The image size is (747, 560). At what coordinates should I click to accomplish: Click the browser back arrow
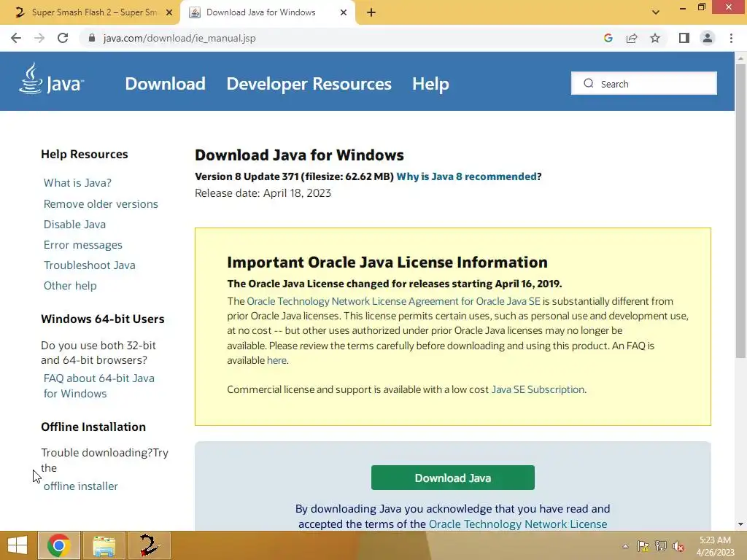pyautogui.click(x=16, y=38)
